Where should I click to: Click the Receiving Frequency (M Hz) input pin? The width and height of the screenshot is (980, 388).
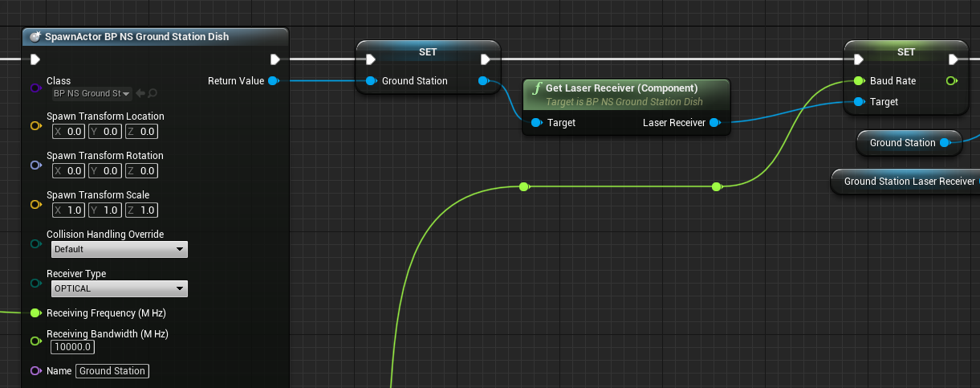click(35, 313)
